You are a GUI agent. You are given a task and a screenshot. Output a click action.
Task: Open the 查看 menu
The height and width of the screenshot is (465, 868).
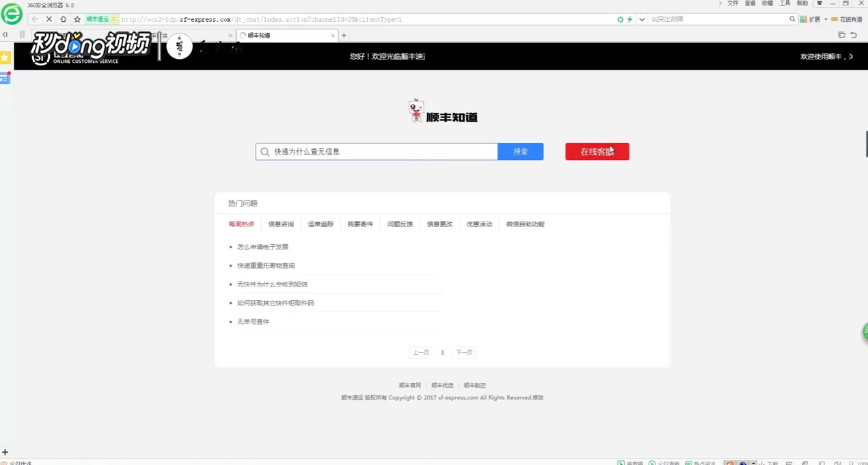750,3
